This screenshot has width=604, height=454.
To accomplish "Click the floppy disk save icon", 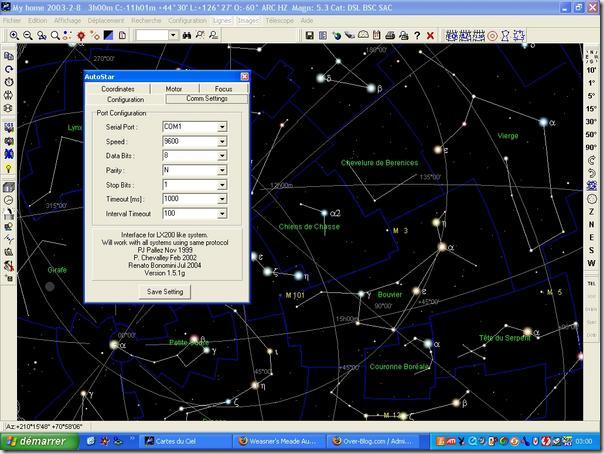I will [309, 35].
